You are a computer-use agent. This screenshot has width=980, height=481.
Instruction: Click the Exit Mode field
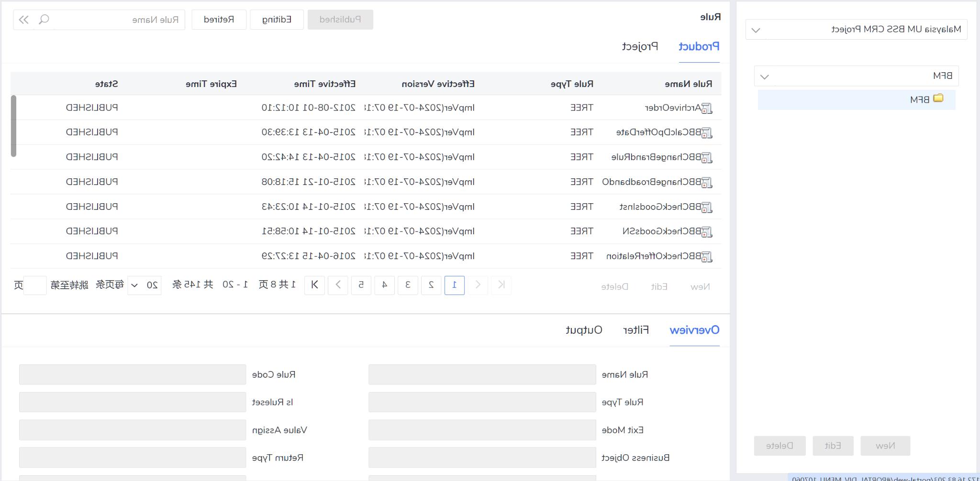[482, 430]
